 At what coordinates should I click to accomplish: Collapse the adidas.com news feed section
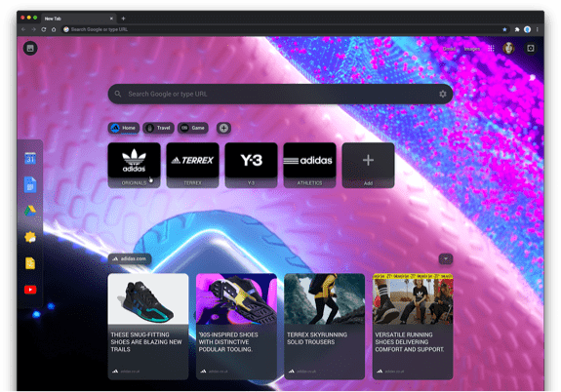click(x=446, y=258)
